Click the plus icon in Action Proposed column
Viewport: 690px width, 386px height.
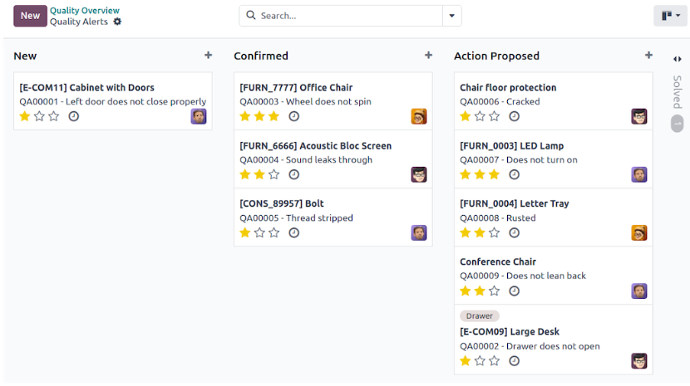[x=649, y=55]
